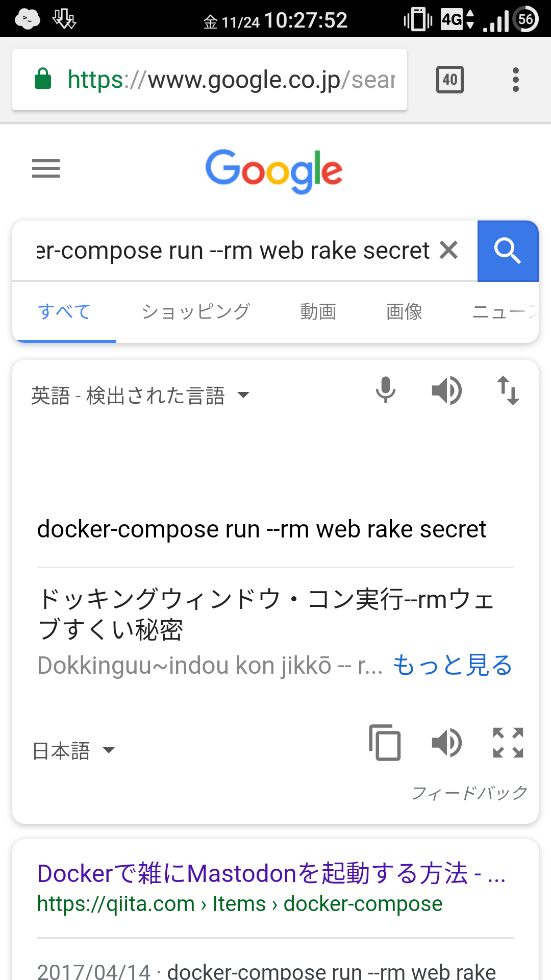
Task: Focus the Chrome URL address bar
Action: 210,80
